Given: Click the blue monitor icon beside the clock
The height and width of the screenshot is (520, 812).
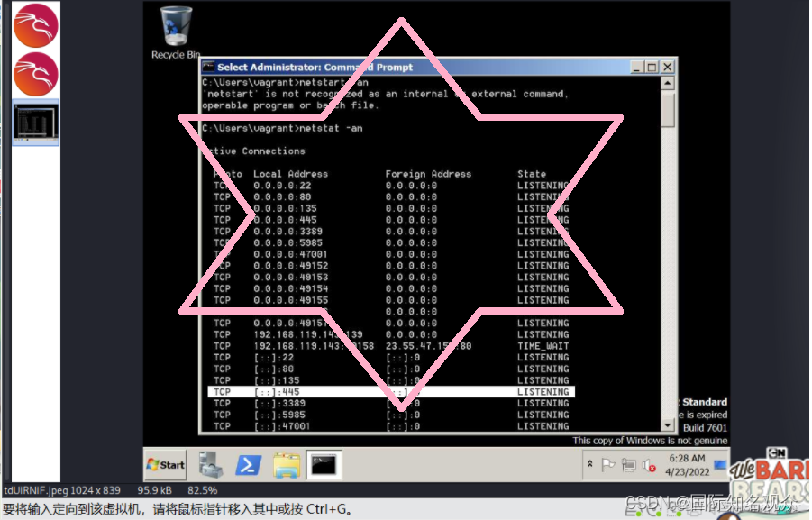Looking at the screenshot, I should [720, 465].
